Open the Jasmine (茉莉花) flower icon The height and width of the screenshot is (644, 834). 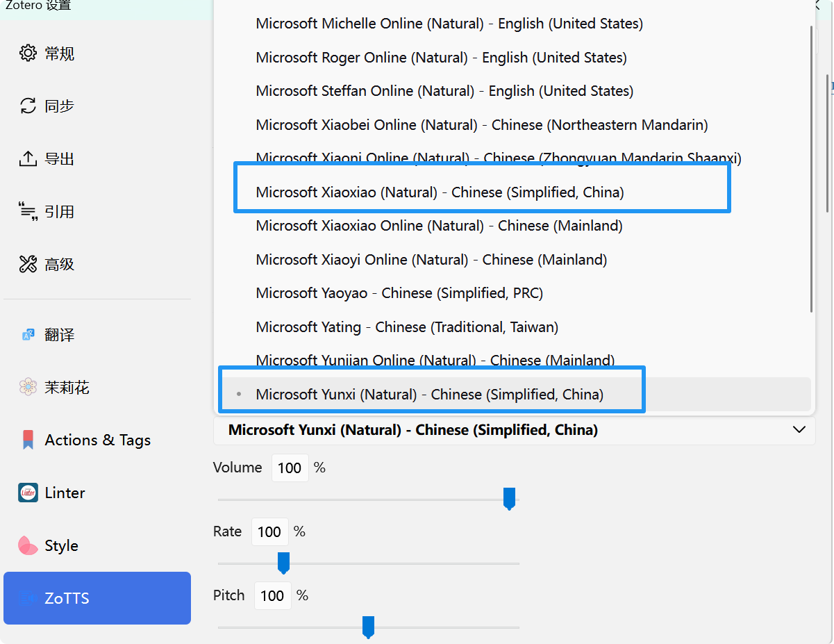pyautogui.click(x=28, y=388)
